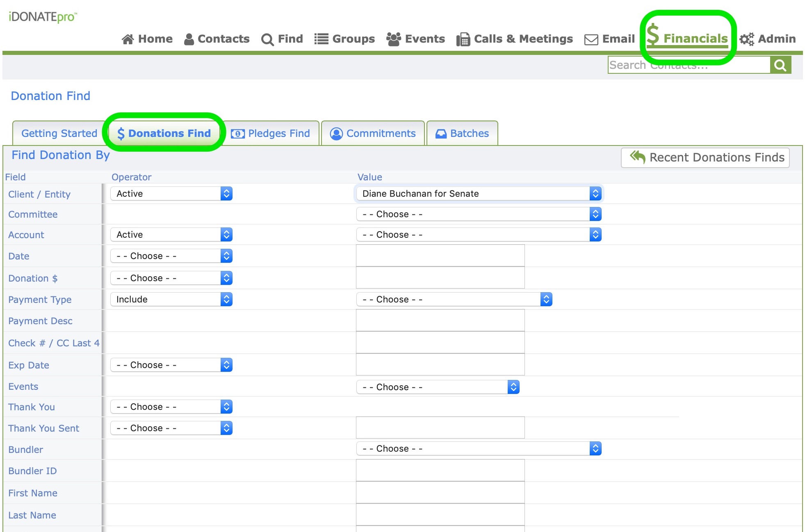The height and width of the screenshot is (532, 805).
Task: Open the Admin menu
Action: (x=768, y=39)
